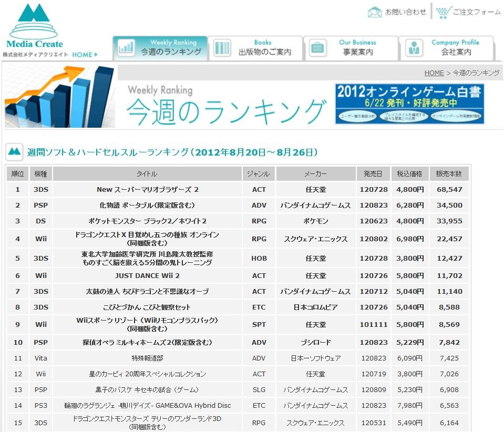This screenshot has width=504, height=432.
Task: Click sales figure 33,955
Action: pos(449,221)
